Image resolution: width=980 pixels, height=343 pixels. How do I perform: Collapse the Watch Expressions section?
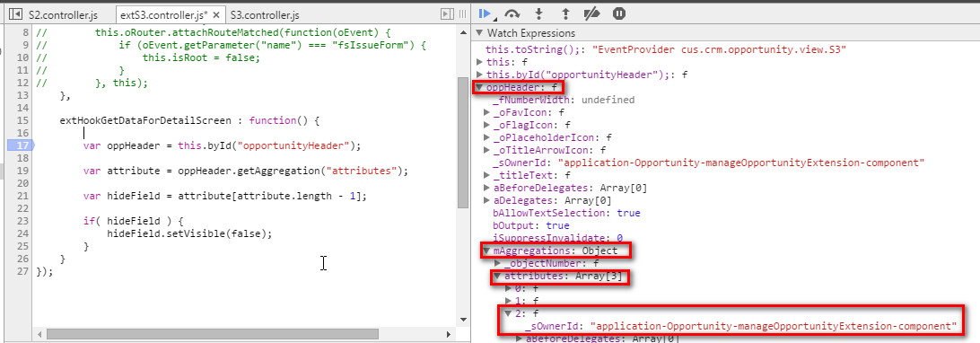point(479,33)
